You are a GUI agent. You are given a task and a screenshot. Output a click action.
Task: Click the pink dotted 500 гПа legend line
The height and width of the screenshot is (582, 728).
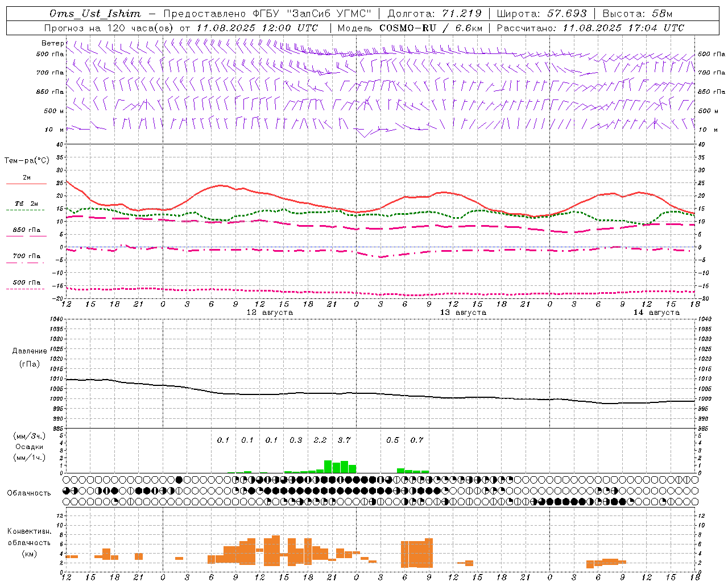point(26,289)
